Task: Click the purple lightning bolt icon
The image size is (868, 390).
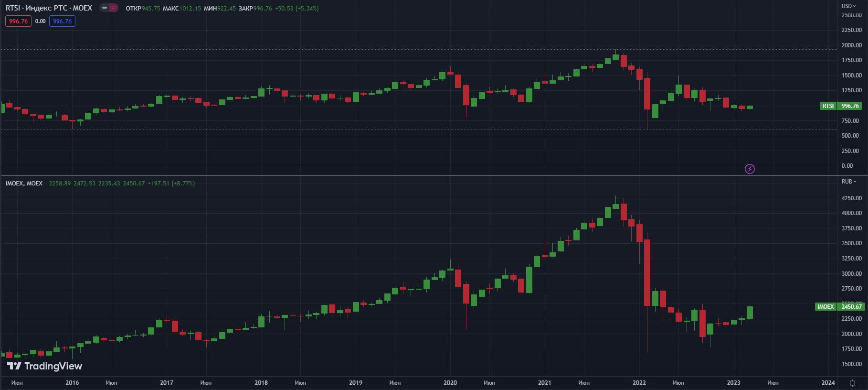Action: tap(750, 169)
